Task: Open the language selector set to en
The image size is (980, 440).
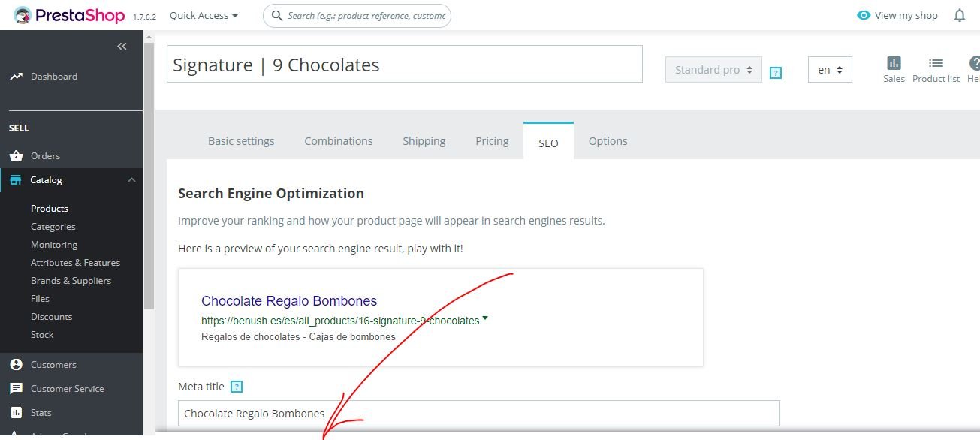Action: pos(830,70)
